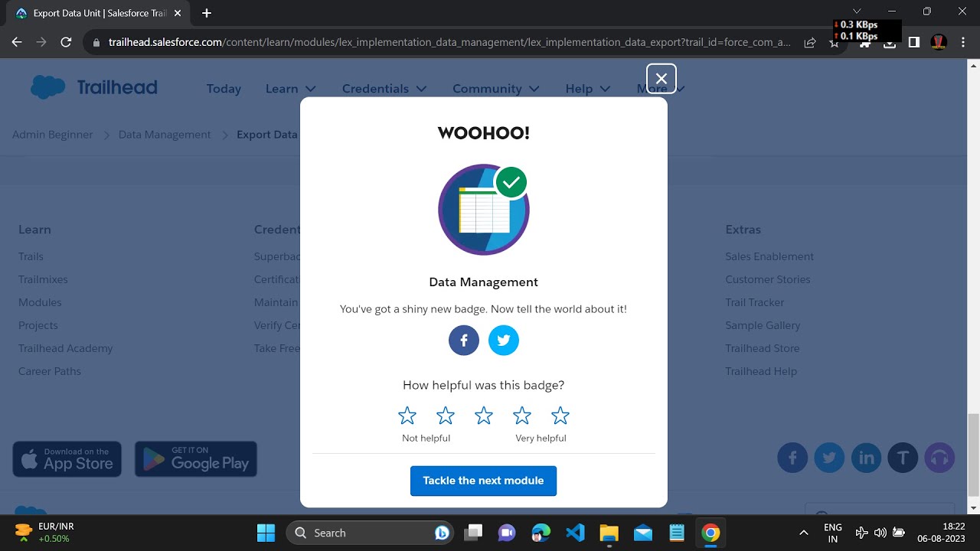Open Microsoft Edge from taskbar
This screenshot has width=980, height=551.
pos(541,533)
